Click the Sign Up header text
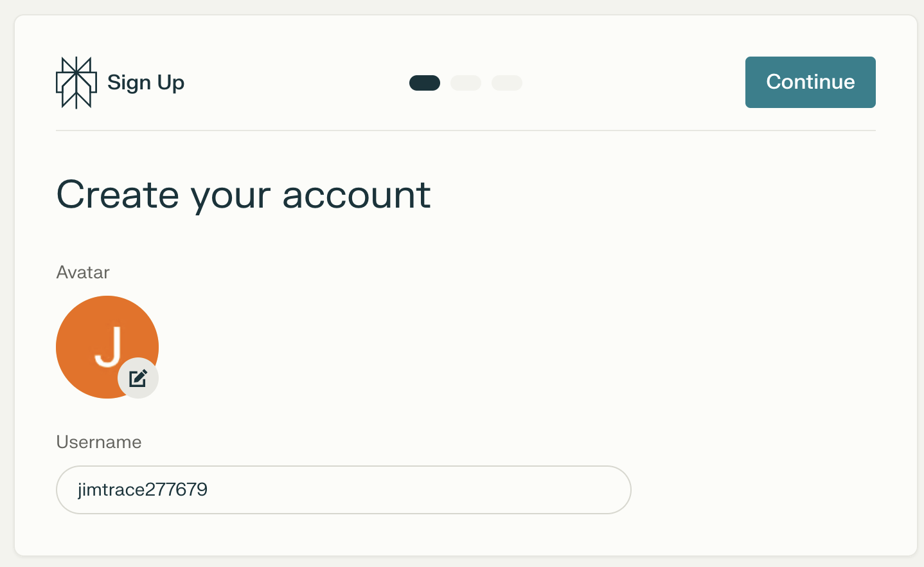Viewport: 924px width, 567px height. (146, 82)
